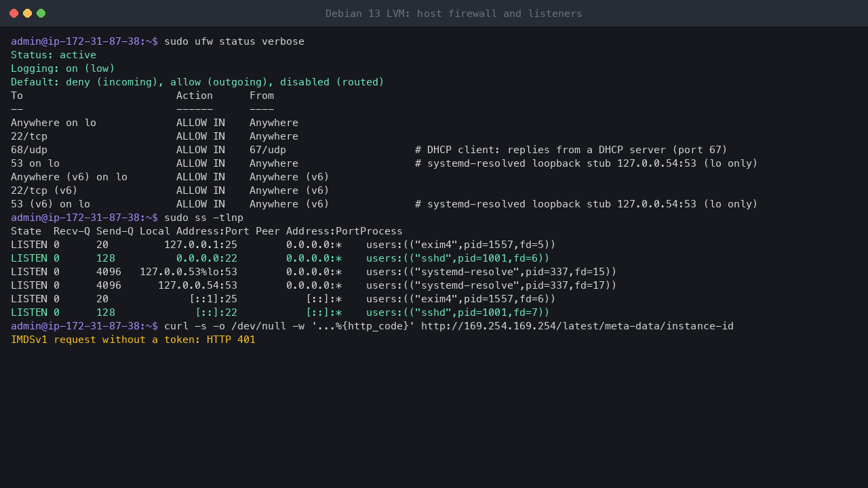Close the terminal window with the red button

click(14, 14)
